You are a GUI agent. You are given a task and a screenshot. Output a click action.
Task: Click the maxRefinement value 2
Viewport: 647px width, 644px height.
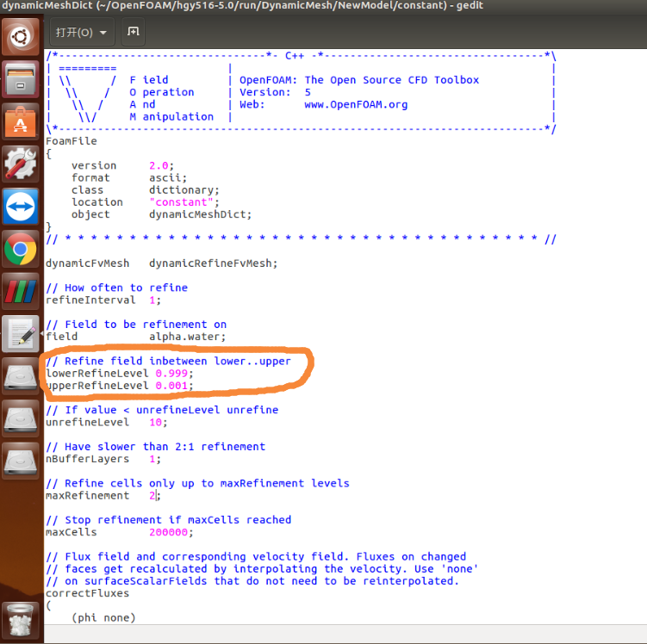pyautogui.click(x=152, y=496)
